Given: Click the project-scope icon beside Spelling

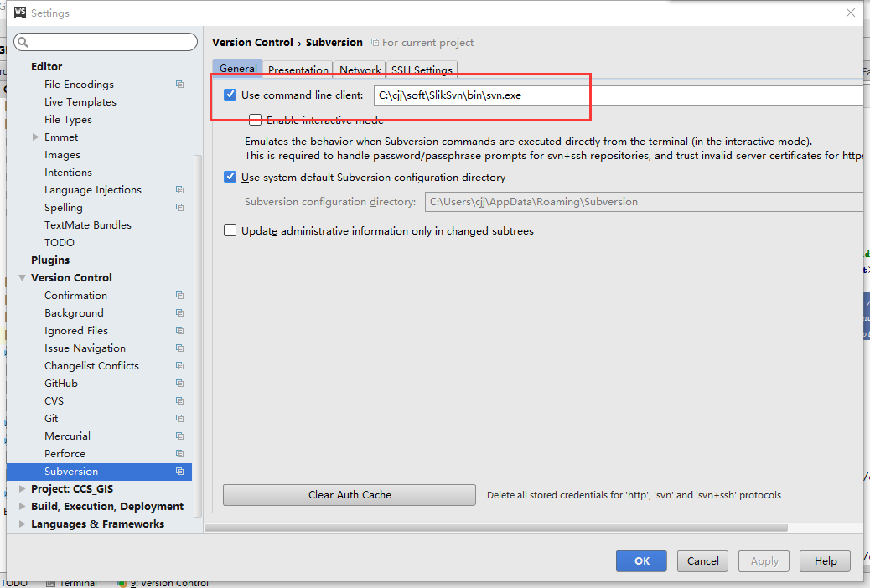Looking at the screenshot, I should click(x=179, y=208).
